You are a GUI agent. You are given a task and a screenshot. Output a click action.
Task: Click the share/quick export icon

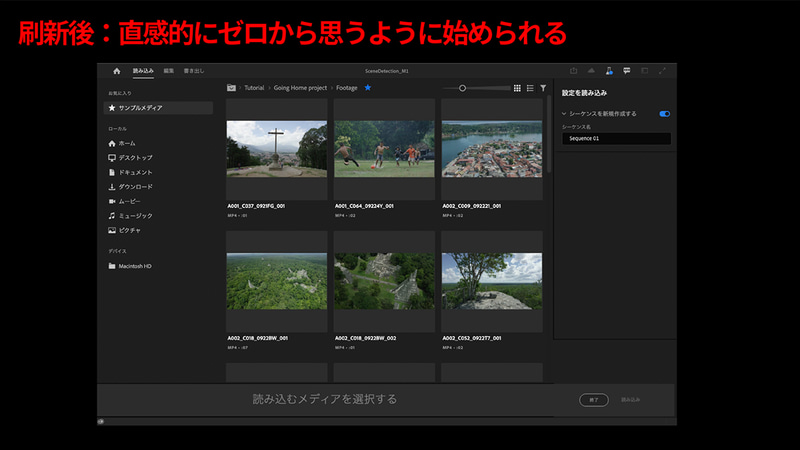[573, 71]
